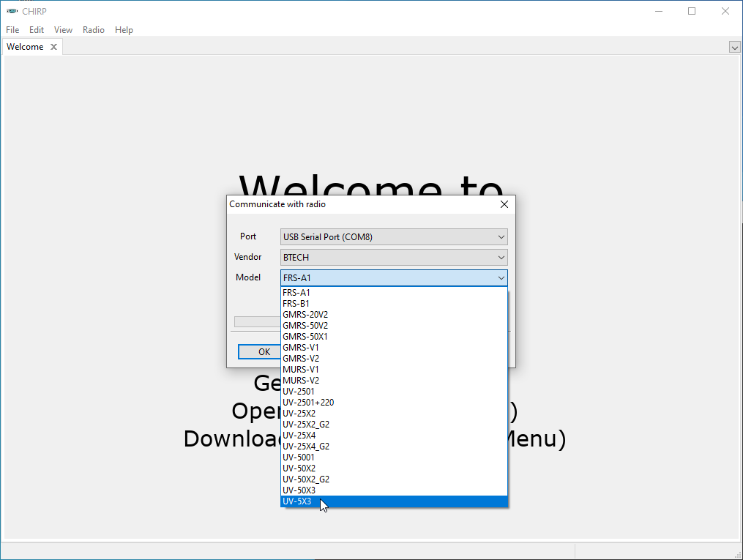This screenshot has height=560, width=743.
Task: Minimize the CHIRP window
Action: point(659,11)
